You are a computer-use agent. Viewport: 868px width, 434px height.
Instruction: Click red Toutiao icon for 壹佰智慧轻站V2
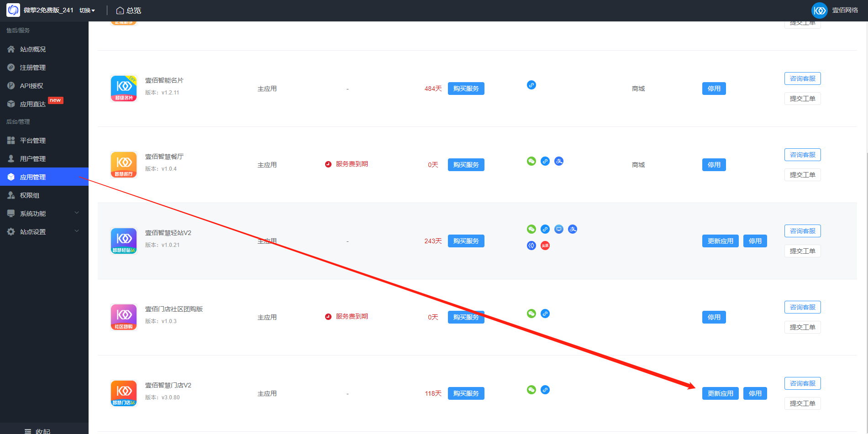point(545,246)
